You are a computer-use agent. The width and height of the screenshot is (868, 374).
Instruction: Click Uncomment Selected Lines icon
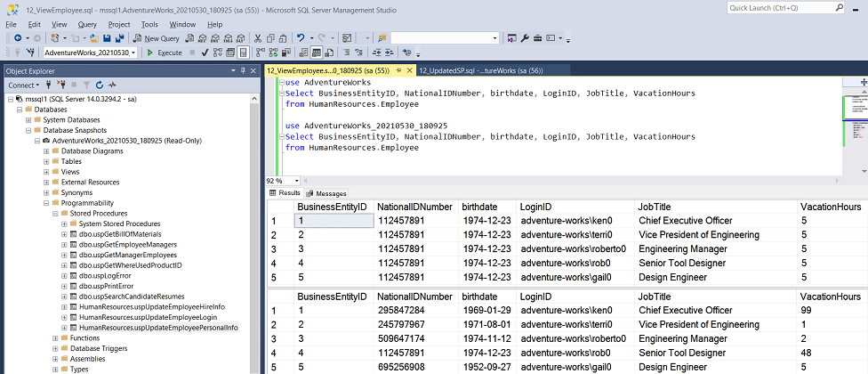coord(357,53)
